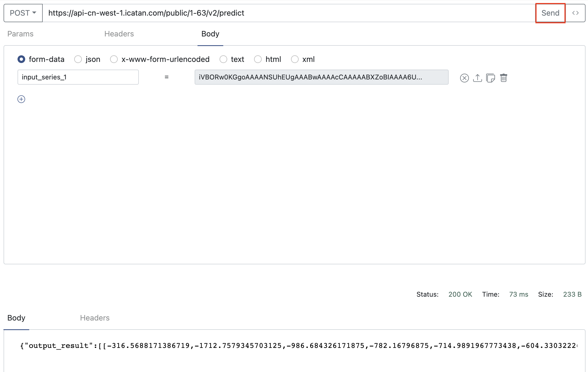Select the html body radio button
This screenshot has width=588, height=372.
[258, 59]
